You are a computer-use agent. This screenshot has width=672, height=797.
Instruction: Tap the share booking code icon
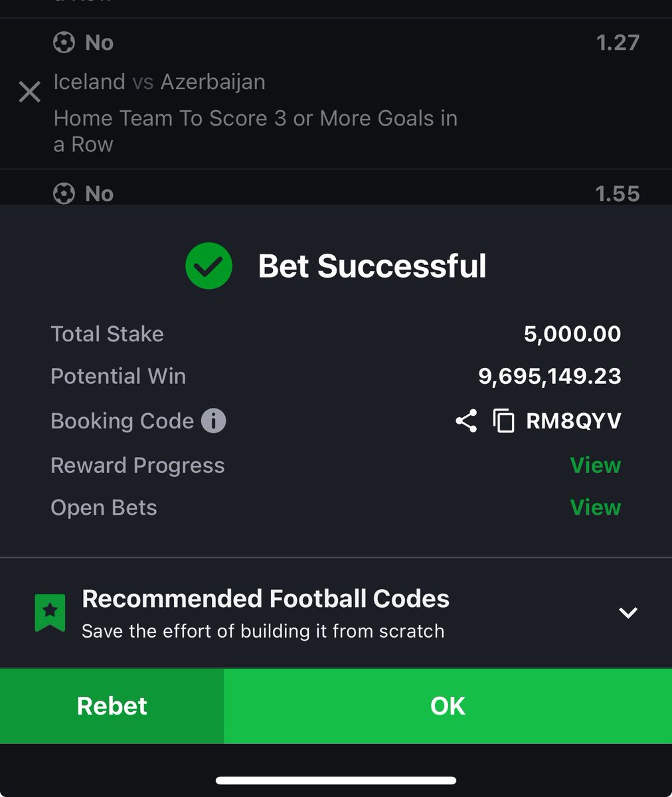tap(466, 421)
